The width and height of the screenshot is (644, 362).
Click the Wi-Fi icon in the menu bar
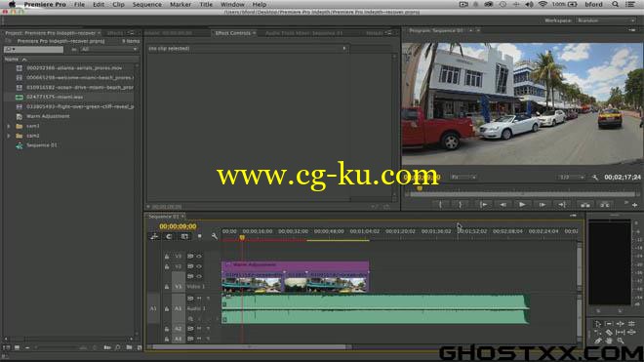point(543,4)
